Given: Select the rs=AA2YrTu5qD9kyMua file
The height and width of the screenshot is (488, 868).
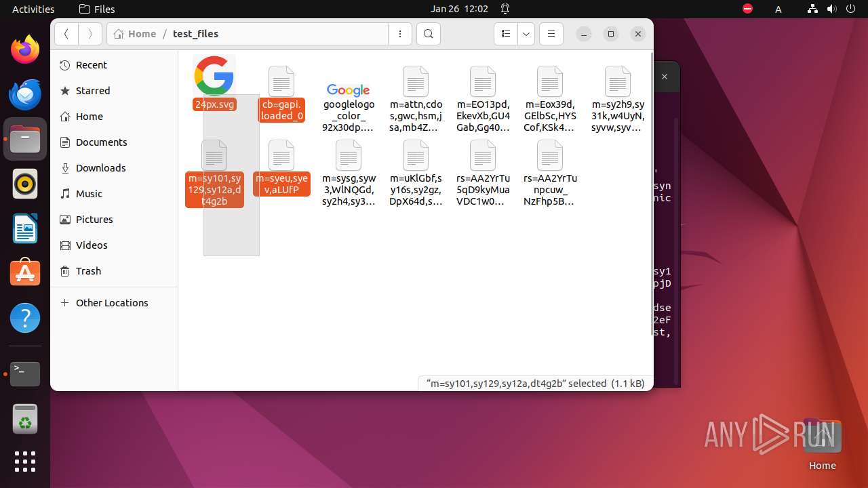Looking at the screenshot, I should 483,174.
